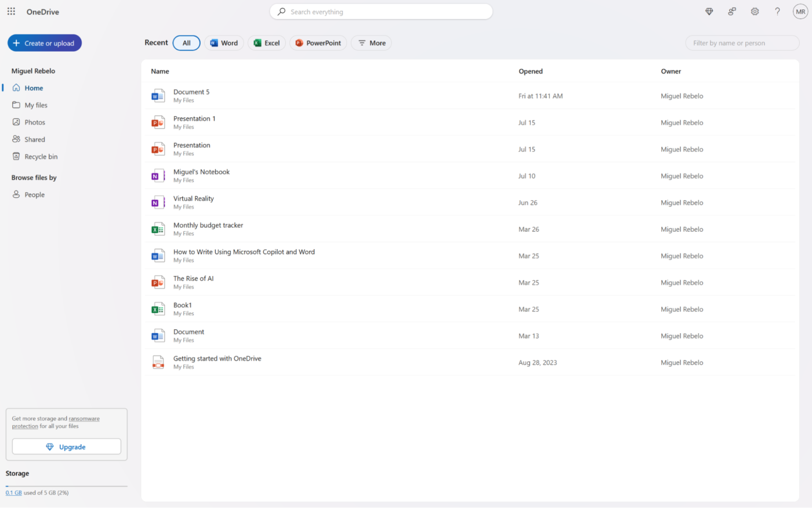Open Monthly budget tracker
The height and width of the screenshot is (508, 812).
click(x=208, y=225)
